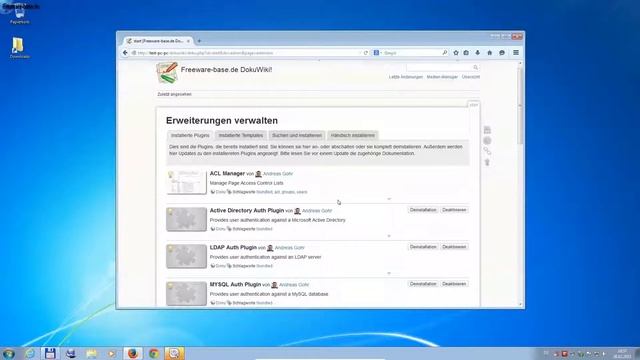Click Deaktivieren for MYSQL Auth Plugin

(454, 284)
